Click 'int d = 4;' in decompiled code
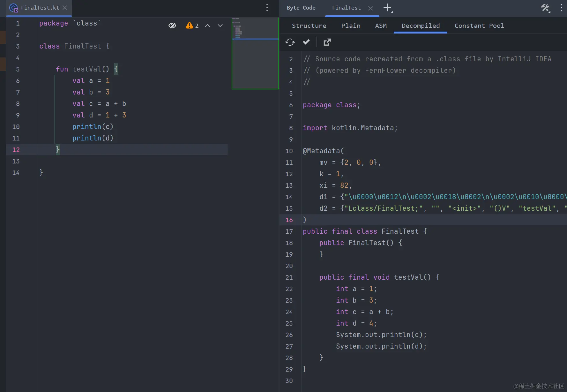The width and height of the screenshot is (567, 392). pos(356,323)
